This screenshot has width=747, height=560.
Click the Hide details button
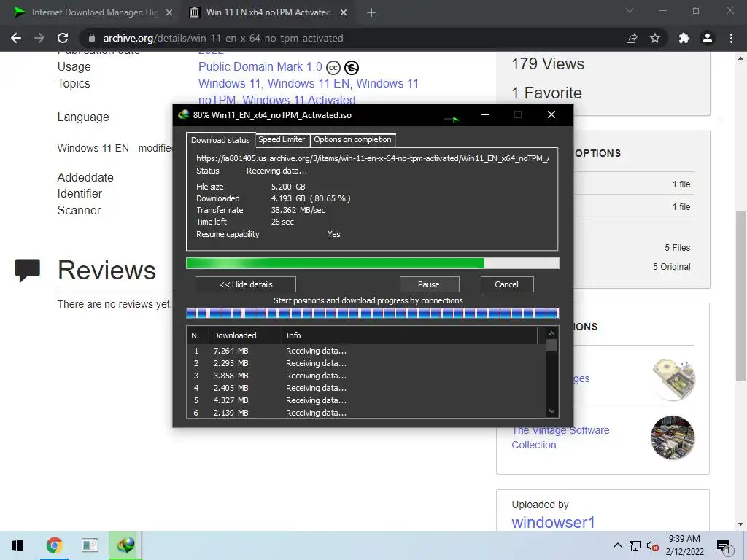(x=246, y=284)
